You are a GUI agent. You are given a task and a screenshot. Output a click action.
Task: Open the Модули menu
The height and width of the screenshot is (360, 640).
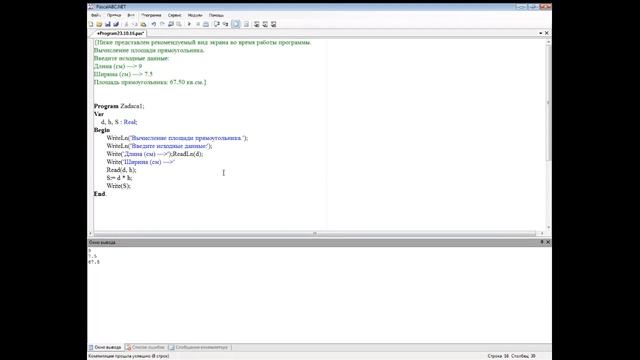pos(195,15)
